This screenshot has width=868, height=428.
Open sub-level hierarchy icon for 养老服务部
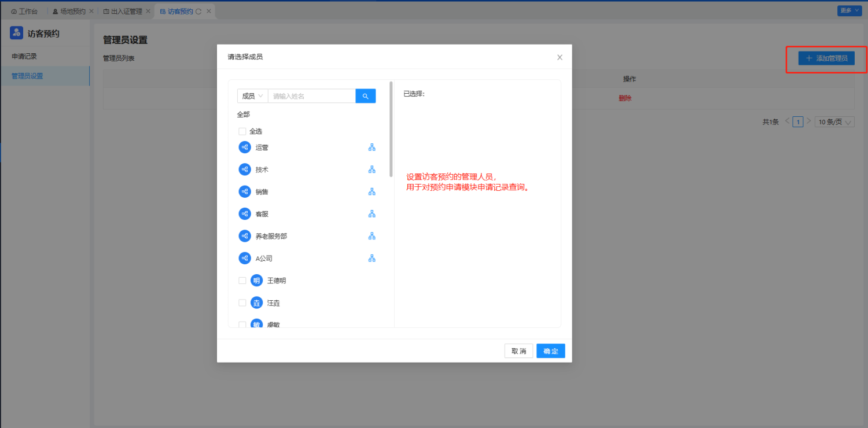(372, 236)
